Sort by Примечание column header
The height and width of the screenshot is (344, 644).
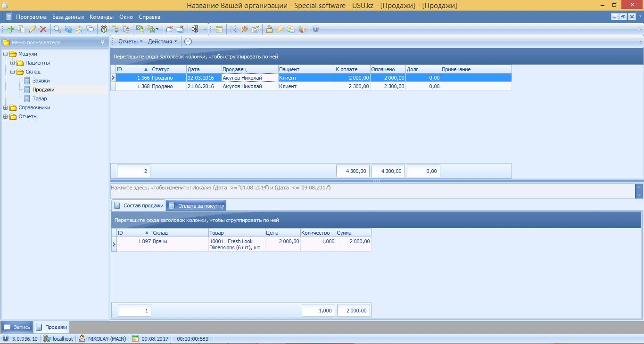tap(476, 69)
